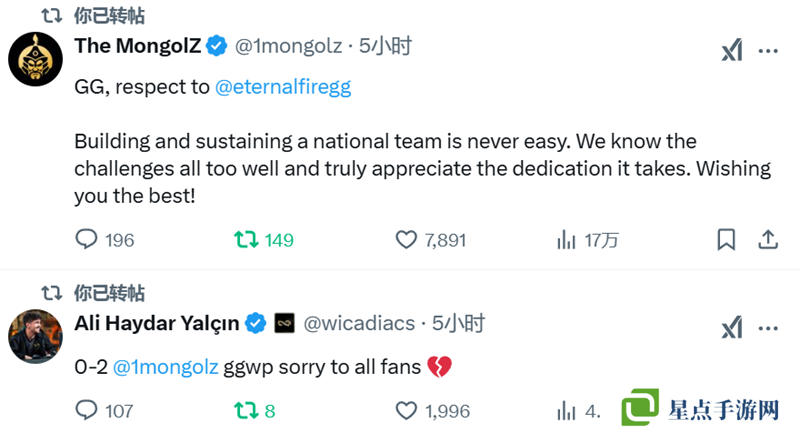The height and width of the screenshot is (433, 800).
Task: Click the Ali Haydar Yalçın display name
Action: pos(157,323)
